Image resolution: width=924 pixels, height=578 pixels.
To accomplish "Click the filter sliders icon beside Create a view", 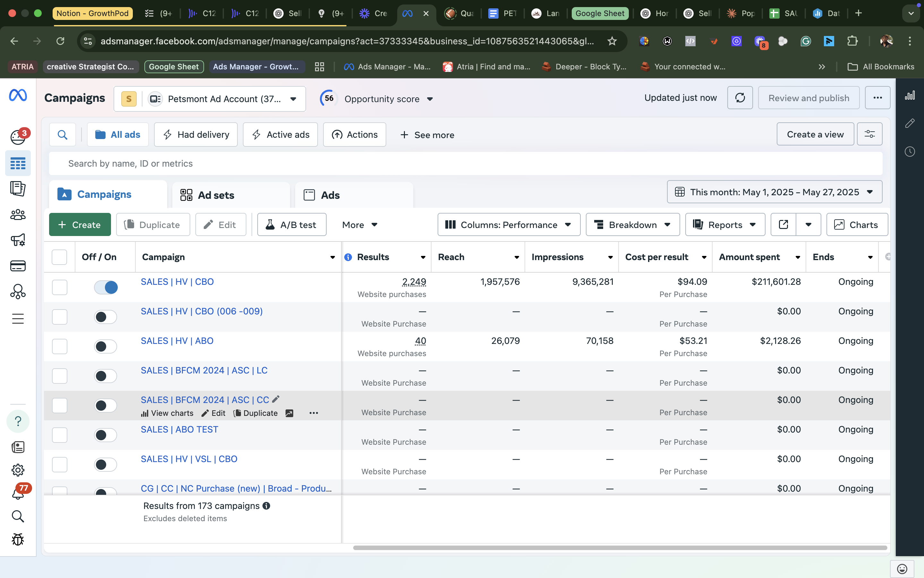I will pos(869,134).
